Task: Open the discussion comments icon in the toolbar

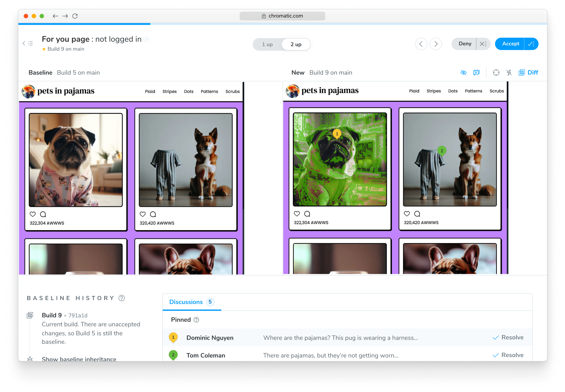Action: (x=476, y=72)
